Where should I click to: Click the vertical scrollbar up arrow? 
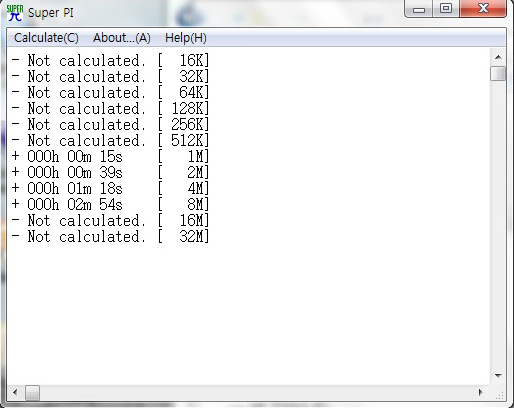[x=498, y=57]
